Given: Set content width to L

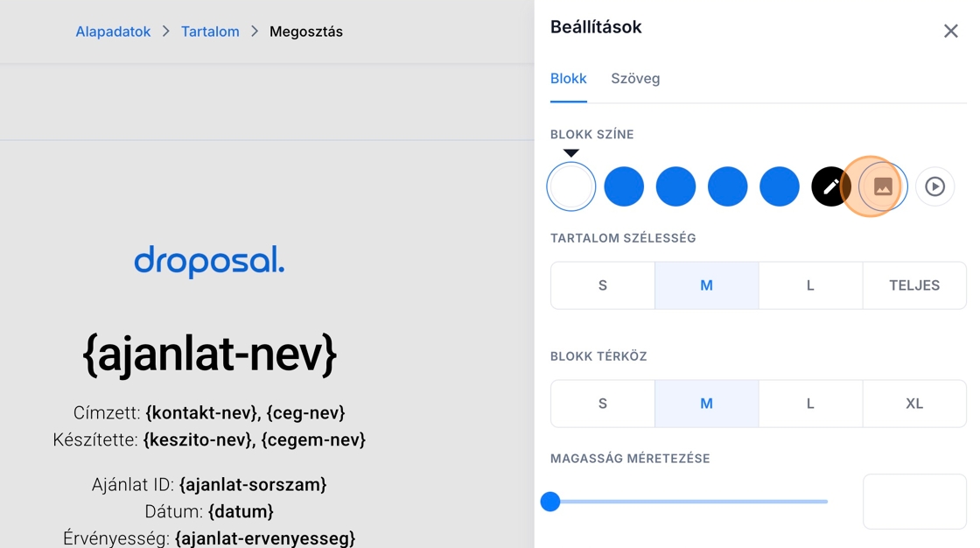Looking at the screenshot, I should pyautogui.click(x=810, y=285).
